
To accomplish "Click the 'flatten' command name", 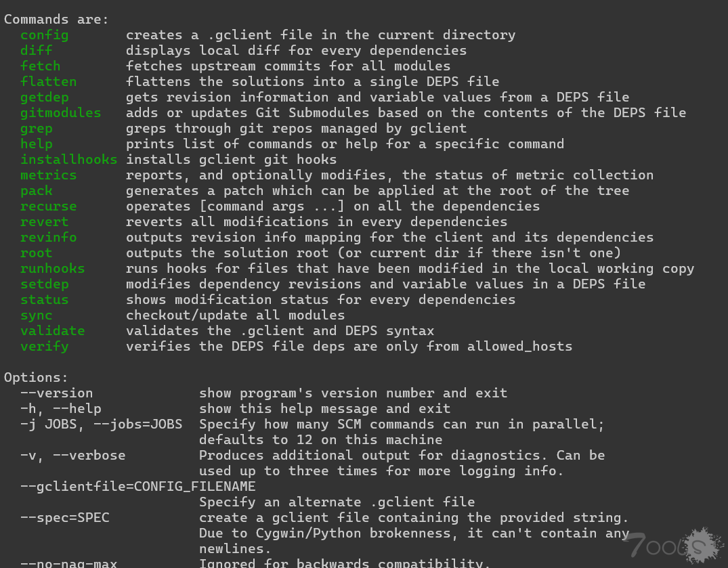I will [x=48, y=81].
